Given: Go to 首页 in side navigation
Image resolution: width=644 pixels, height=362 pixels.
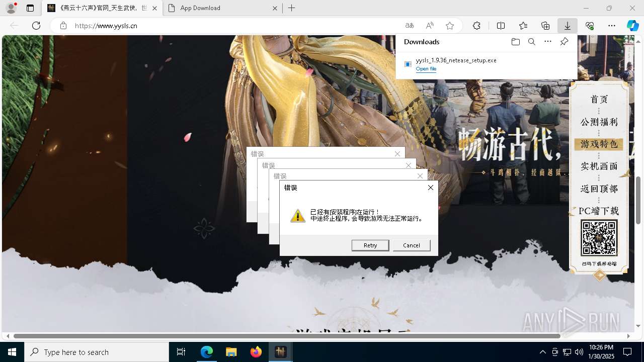Looking at the screenshot, I should pos(599,100).
